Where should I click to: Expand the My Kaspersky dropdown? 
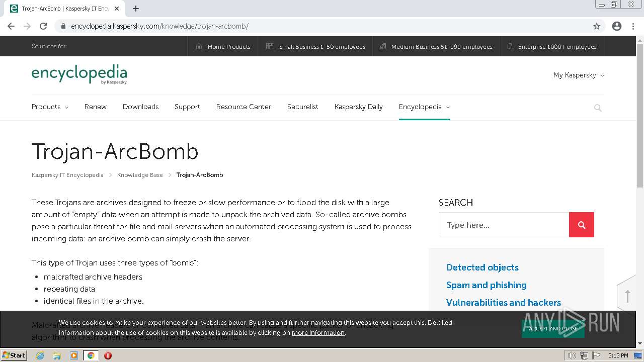tap(579, 75)
